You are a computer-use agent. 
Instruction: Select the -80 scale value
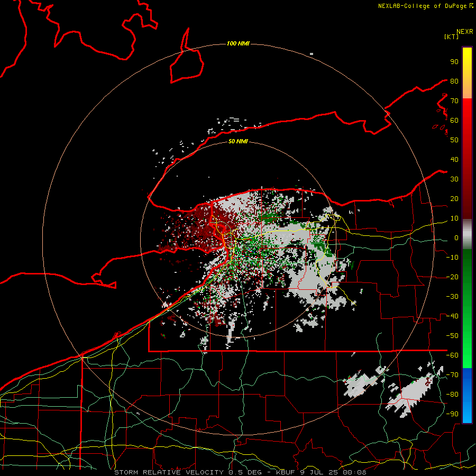[x=453, y=395]
